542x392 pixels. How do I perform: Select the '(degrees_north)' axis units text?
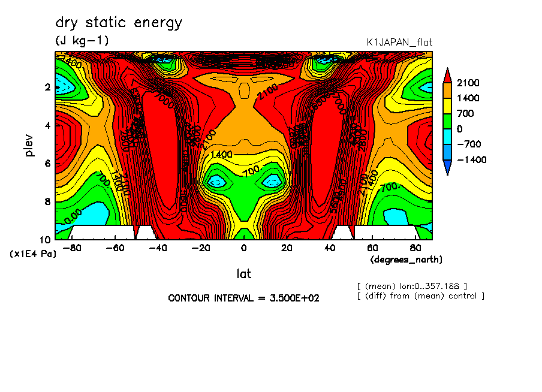pos(406,260)
